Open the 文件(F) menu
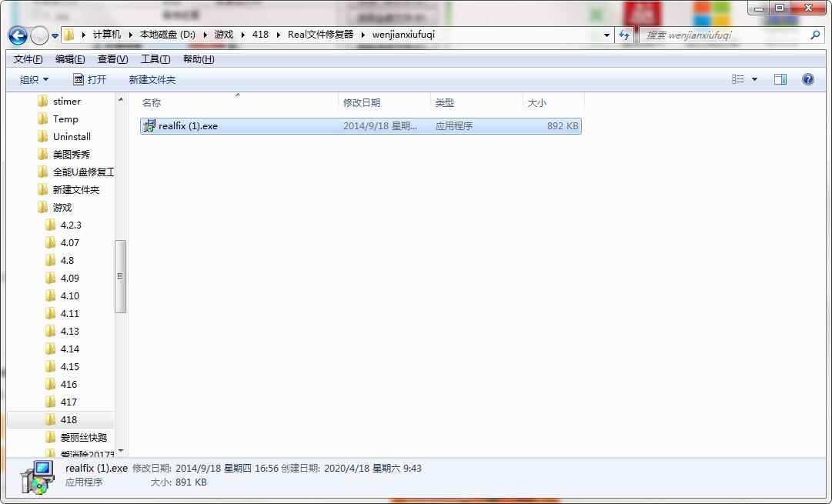 [28, 59]
